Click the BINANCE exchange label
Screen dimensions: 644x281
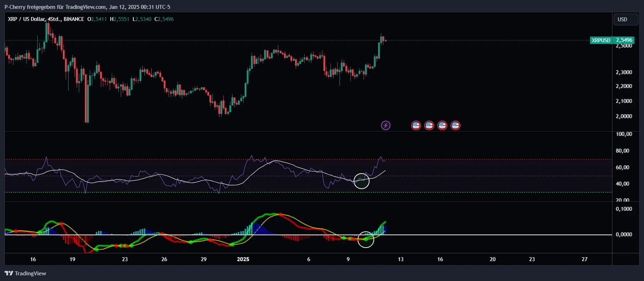pos(74,19)
